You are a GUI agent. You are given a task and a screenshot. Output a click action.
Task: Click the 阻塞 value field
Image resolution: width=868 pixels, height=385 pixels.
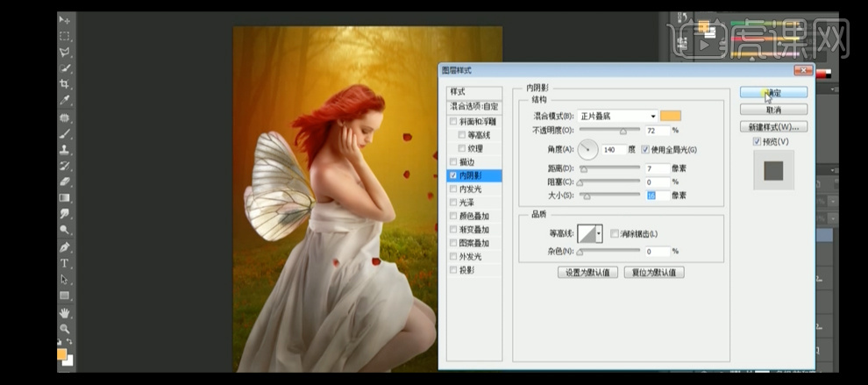658,182
